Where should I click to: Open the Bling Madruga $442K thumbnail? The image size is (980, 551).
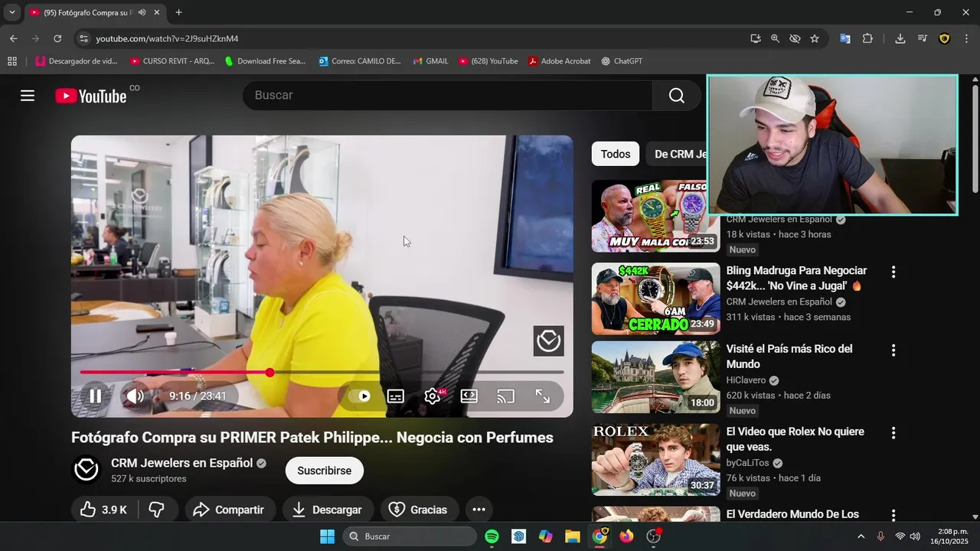[x=656, y=298]
